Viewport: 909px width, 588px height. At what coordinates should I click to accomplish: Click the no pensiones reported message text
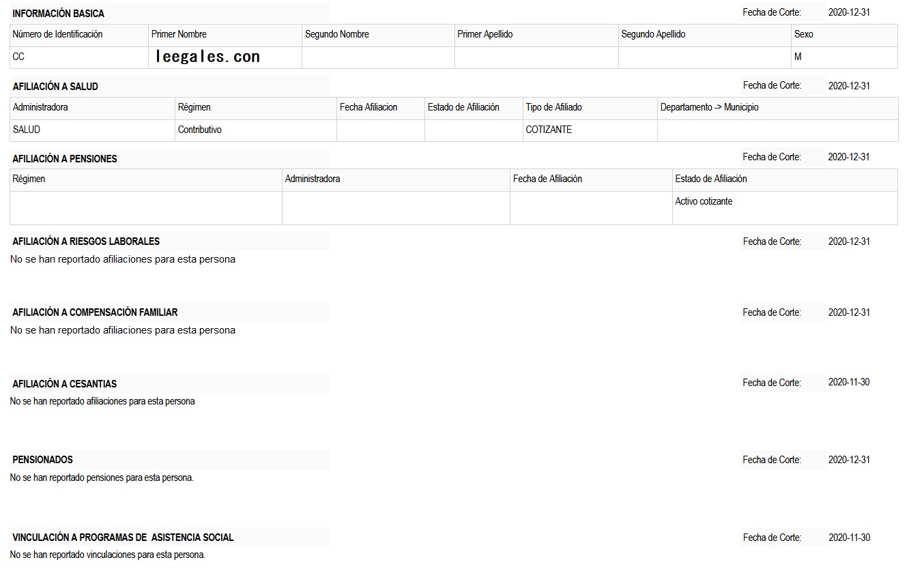(102, 477)
